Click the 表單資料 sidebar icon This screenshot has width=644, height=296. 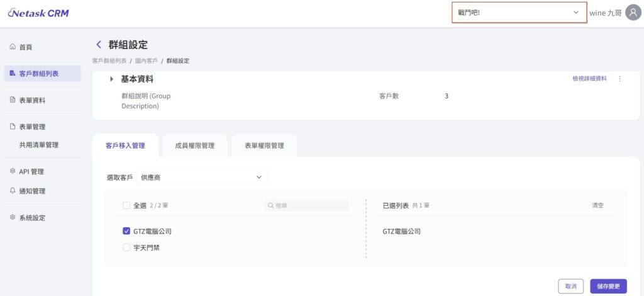13,100
